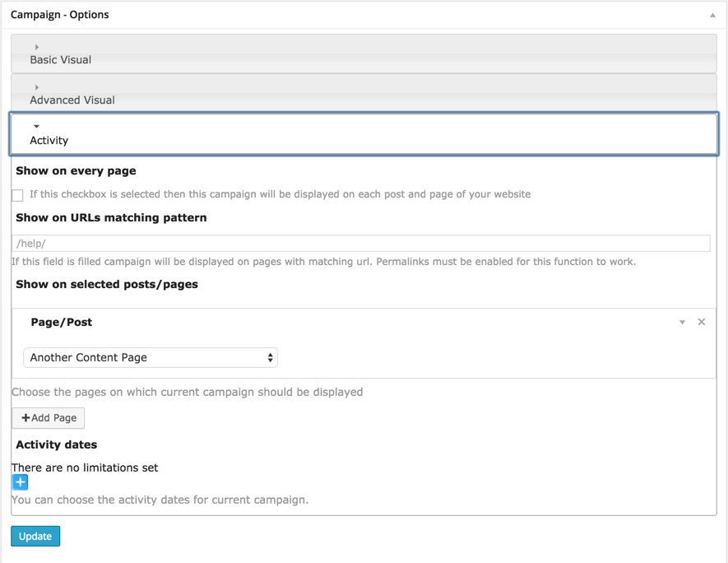Open the Another Content Page dropdown
The width and height of the screenshot is (728, 563).
point(150,358)
